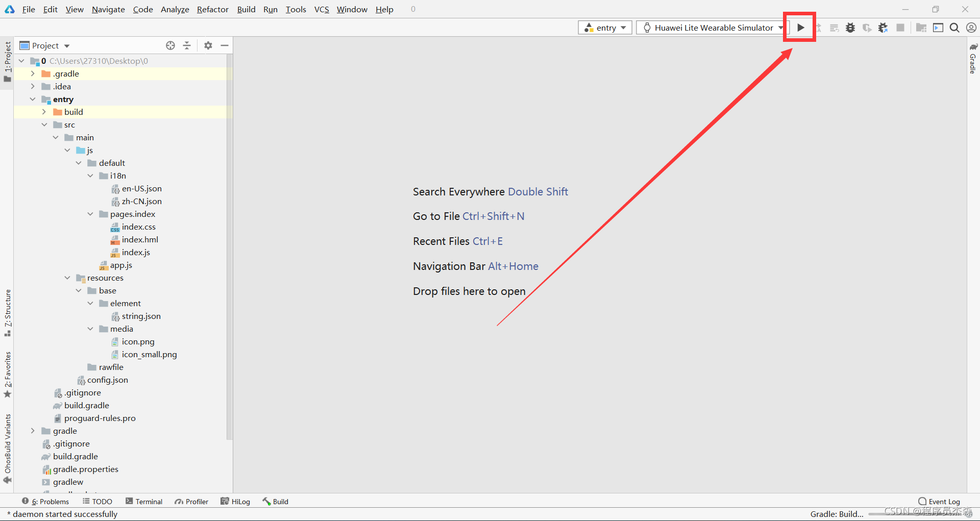This screenshot has width=980, height=521.
Task: Open the user account icon
Action: pos(971,28)
